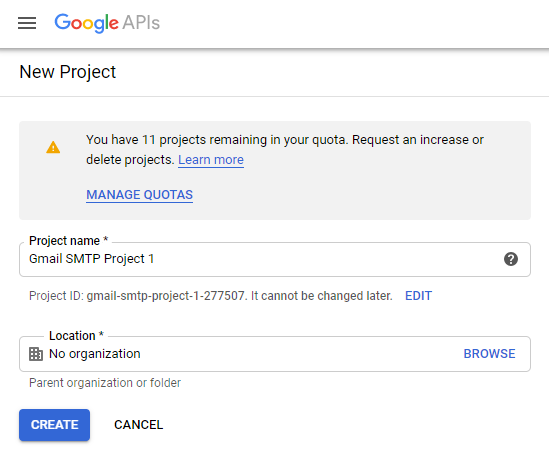549x456 pixels.
Task: Click the New Project page heading
Action: pos(68,72)
